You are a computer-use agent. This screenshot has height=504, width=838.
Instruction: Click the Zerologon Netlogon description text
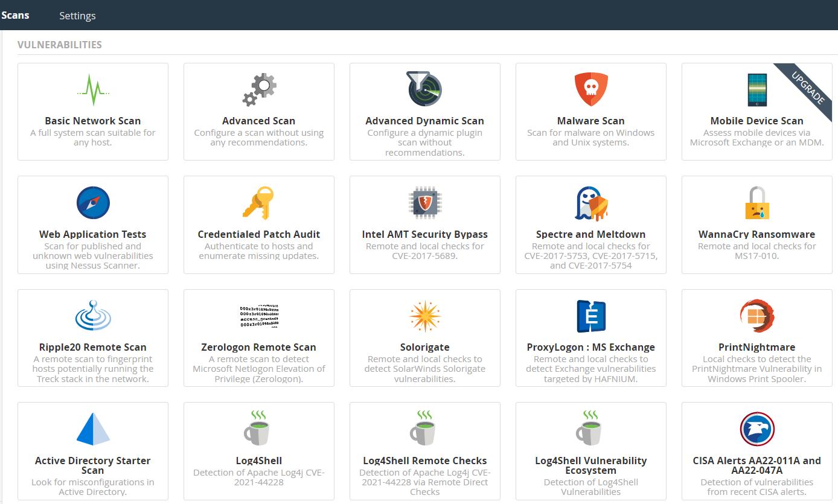pos(259,369)
